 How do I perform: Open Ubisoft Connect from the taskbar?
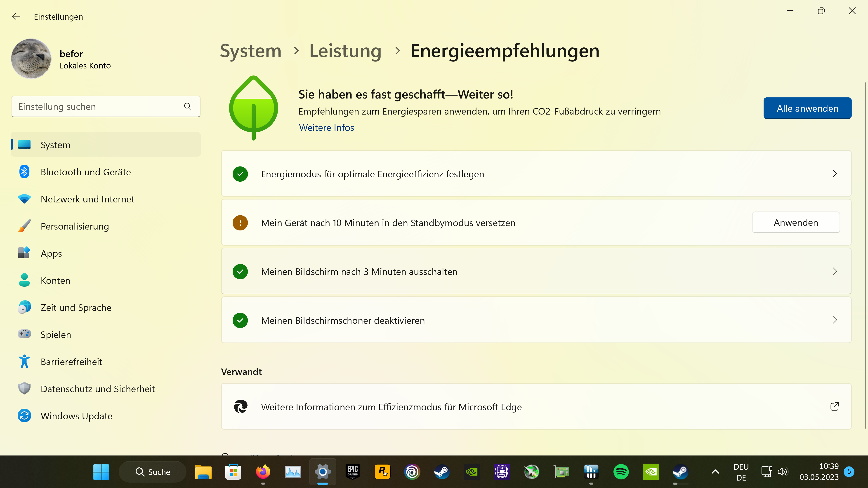(412, 472)
